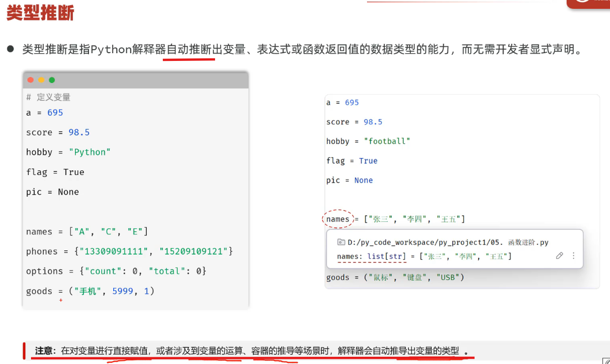Click the line 'hobby = "Python"'
The height and width of the screenshot is (364, 610).
pyautogui.click(x=68, y=152)
